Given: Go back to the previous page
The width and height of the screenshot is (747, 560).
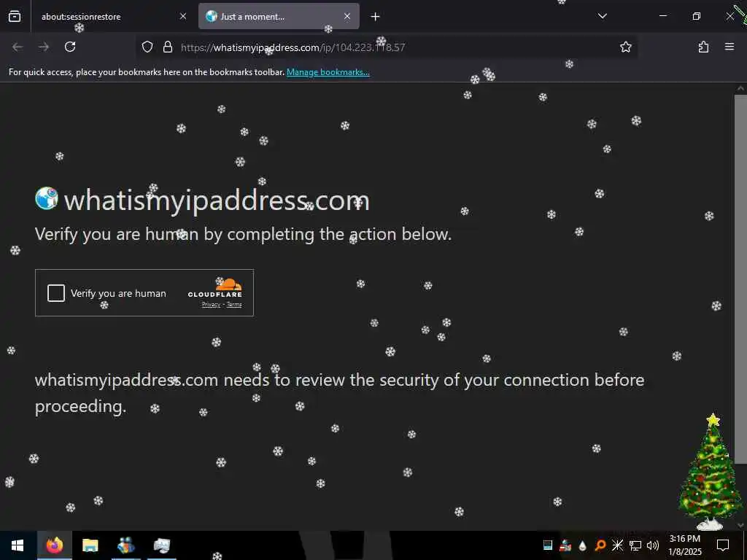Looking at the screenshot, I should coord(18,47).
